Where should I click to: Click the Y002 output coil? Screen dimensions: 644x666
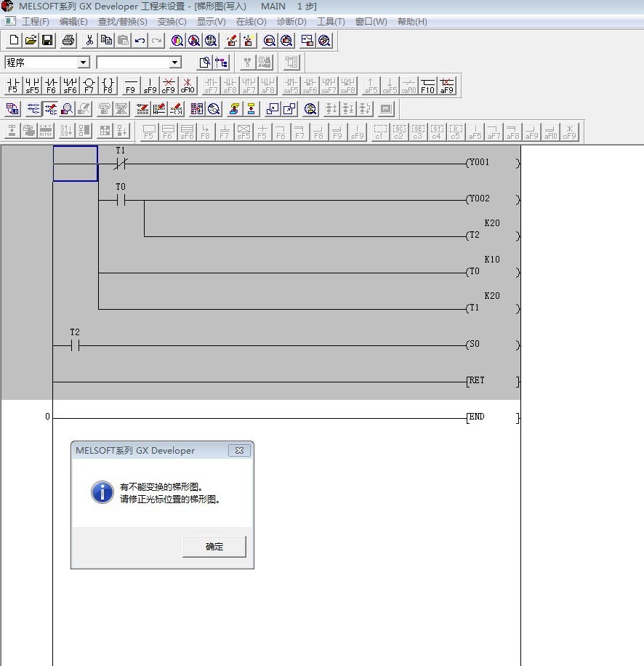point(479,199)
